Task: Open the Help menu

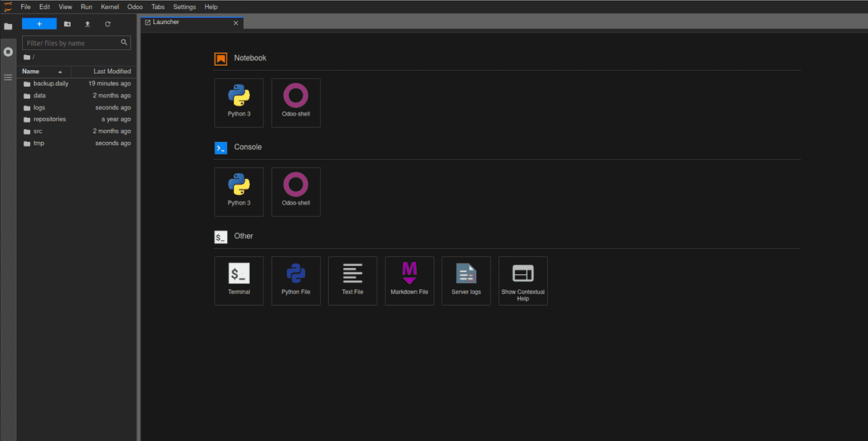Action: [x=211, y=7]
